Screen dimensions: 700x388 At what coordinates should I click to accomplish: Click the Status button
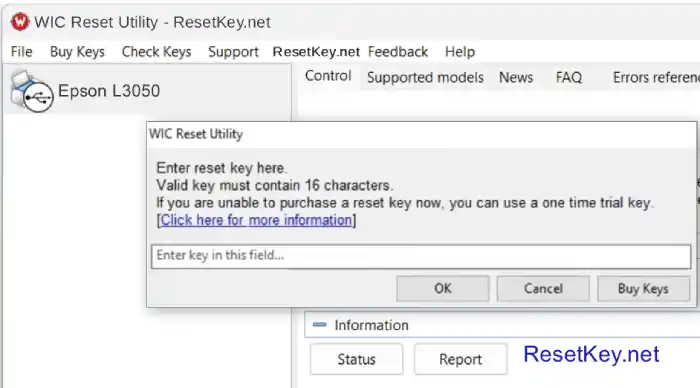[x=356, y=359]
